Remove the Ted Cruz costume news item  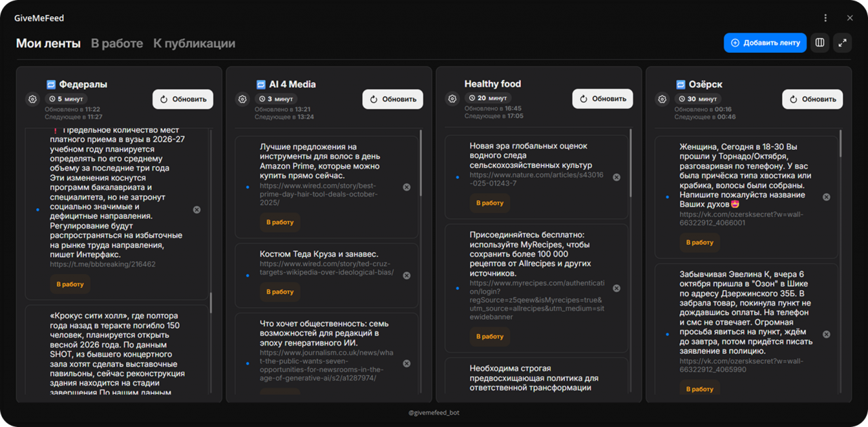(x=407, y=276)
